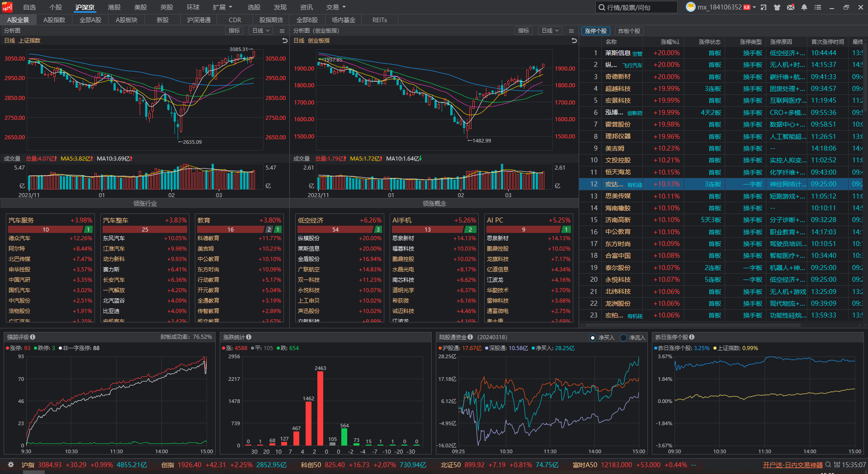The width and height of the screenshot is (868, 474).
Task: Open the 日线 dropdown in 创业板指 chart
Action: [x=550, y=31]
